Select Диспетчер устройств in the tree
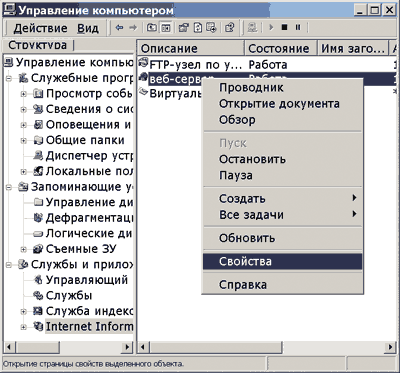The width and height of the screenshot is (400, 373). (89, 156)
